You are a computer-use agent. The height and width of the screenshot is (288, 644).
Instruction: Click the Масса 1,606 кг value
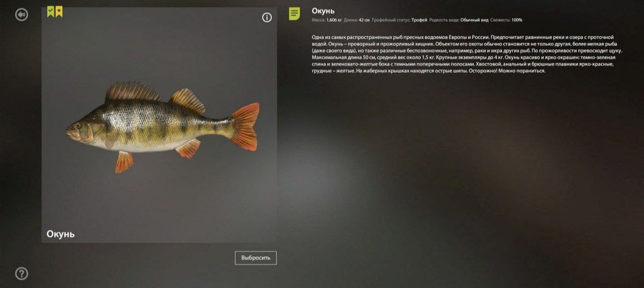tap(327, 20)
